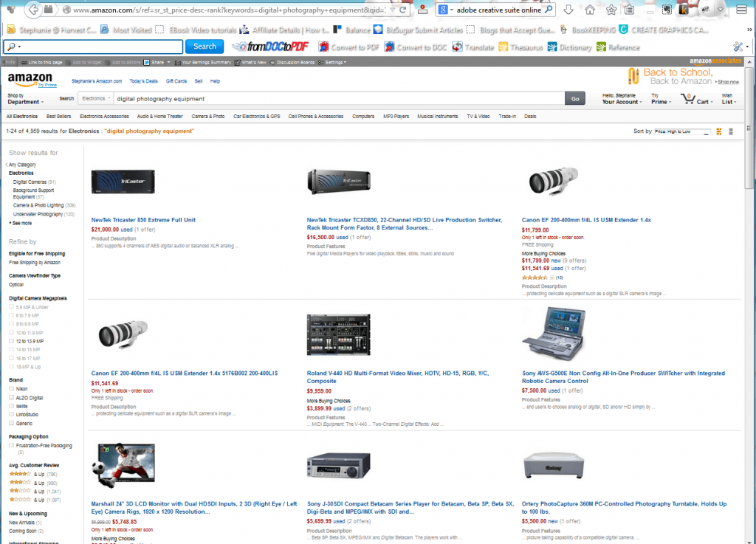This screenshot has height=544, width=756.
Task: Open Roland V-440 HD video mixer listing
Action: click(398, 376)
